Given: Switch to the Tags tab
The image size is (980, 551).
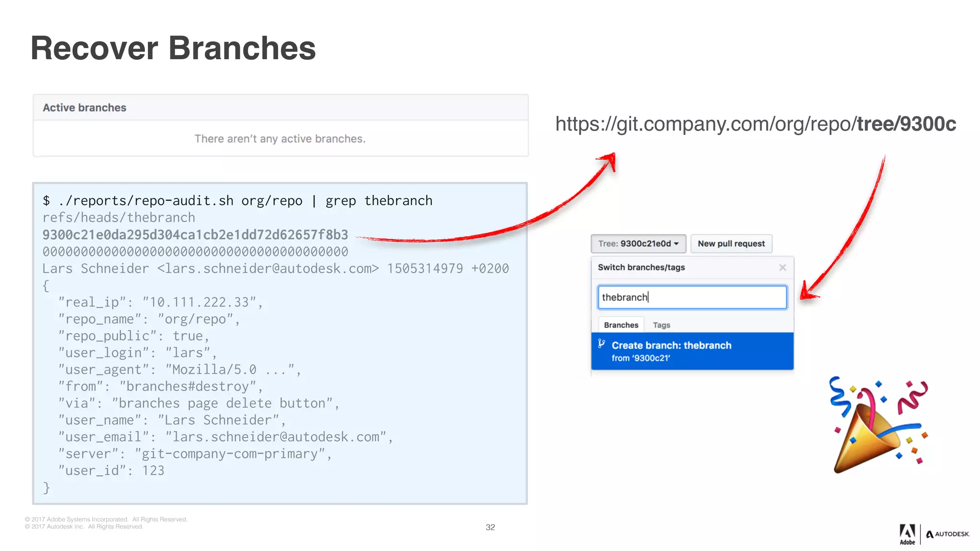Looking at the screenshot, I should point(661,325).
